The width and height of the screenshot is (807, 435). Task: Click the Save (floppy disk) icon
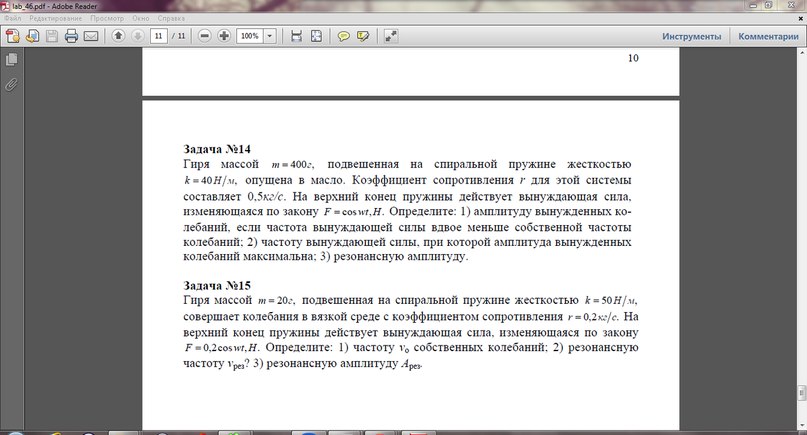pos(51,36)
